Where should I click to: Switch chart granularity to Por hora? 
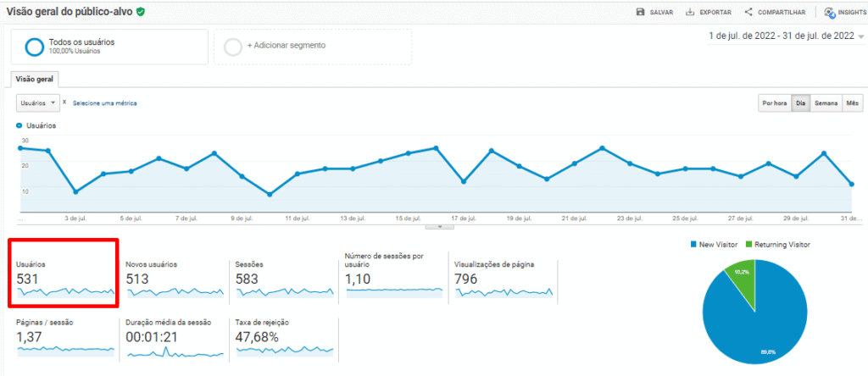(x=774, y=103)
